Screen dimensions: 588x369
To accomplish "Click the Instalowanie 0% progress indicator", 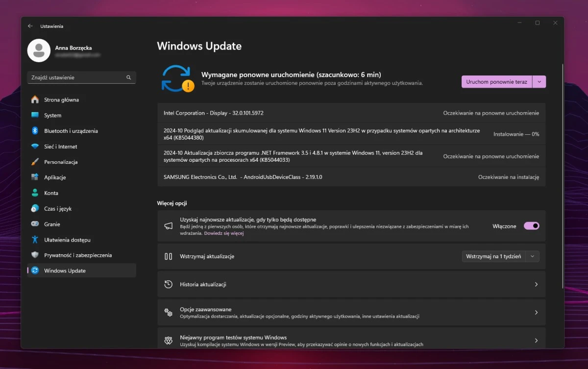I will click(516, 133).
